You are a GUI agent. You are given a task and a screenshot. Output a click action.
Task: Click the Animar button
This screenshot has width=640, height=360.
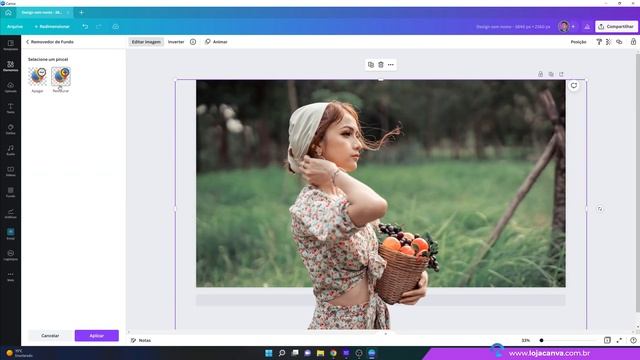(x=216, y=42)
